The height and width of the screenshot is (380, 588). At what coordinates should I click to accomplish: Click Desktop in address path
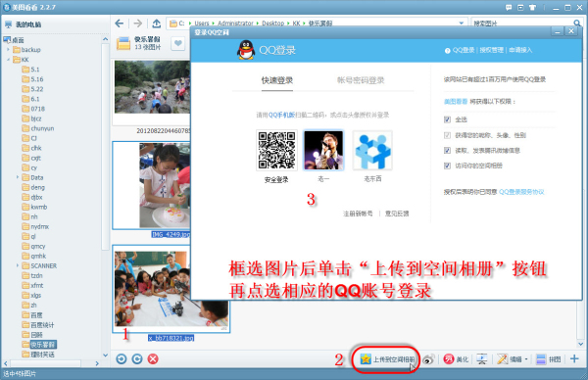pos(272,24)
